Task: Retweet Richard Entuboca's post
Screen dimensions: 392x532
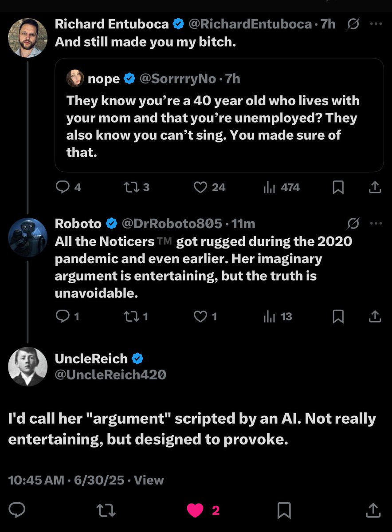Action: tap(132, 187)
